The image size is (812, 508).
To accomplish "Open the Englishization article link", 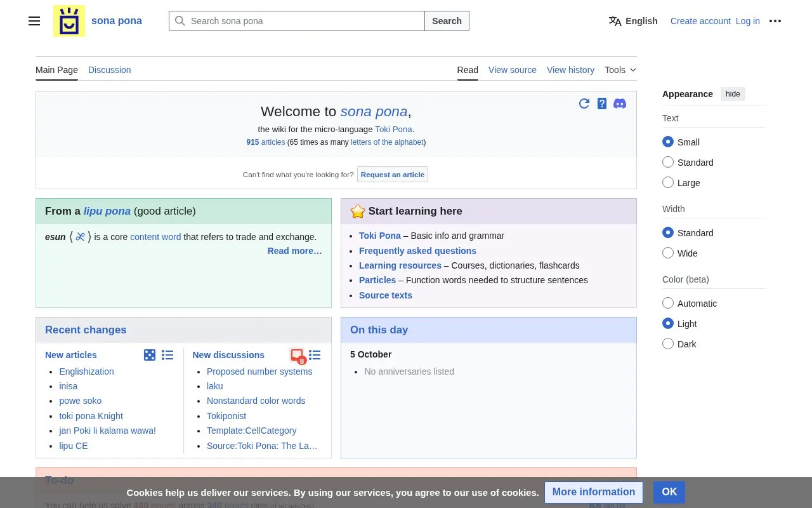I will 87,371.
